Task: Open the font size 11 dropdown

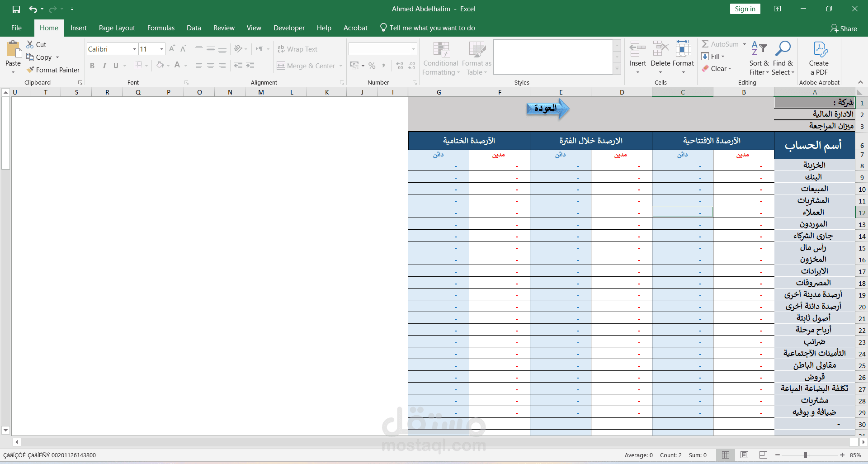Action: 162,49
